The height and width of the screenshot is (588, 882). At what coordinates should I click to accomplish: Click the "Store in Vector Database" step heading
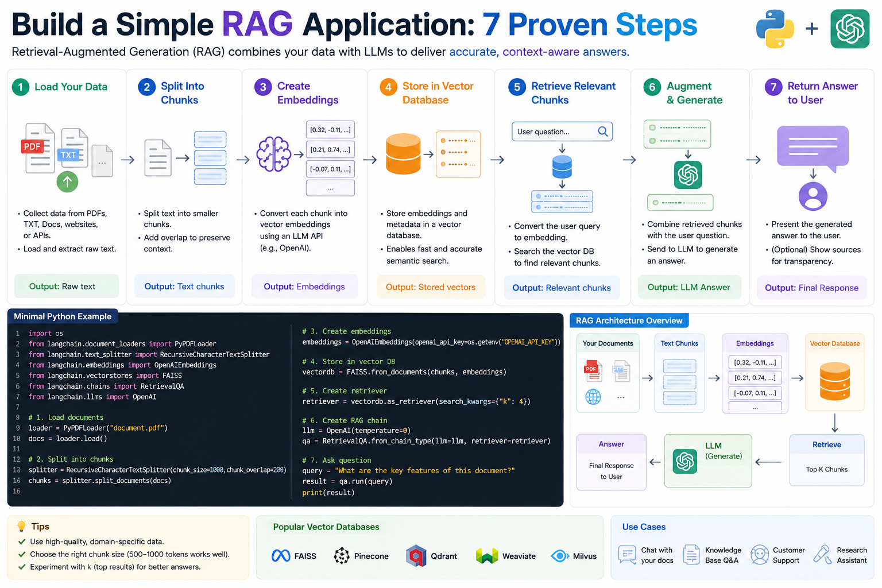coord(438,92)
